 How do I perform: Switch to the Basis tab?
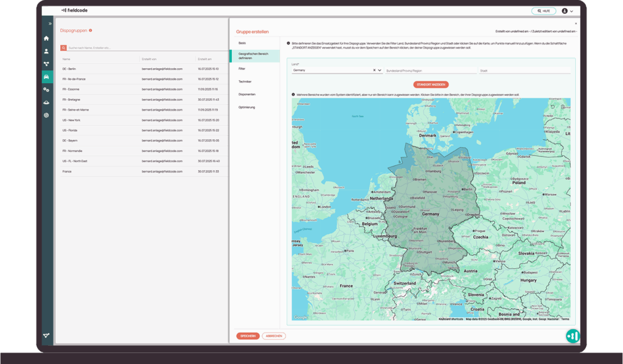[x=243, y=43]
